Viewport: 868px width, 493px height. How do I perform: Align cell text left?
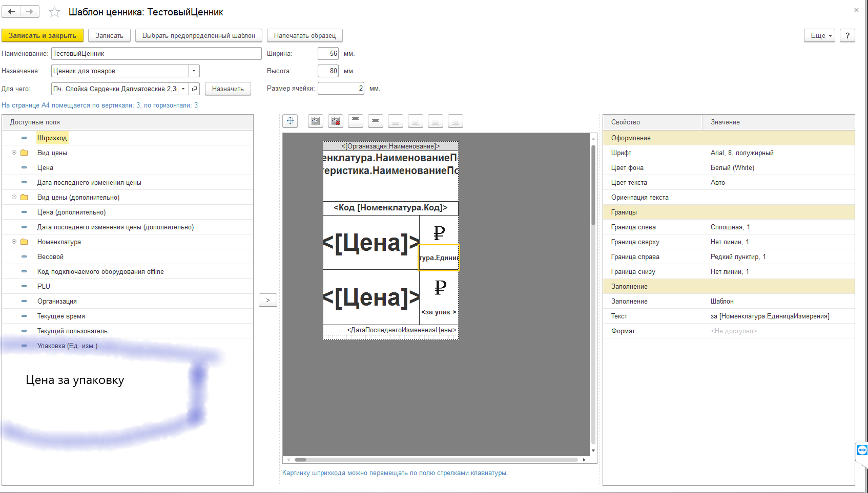tap(416, 121)
